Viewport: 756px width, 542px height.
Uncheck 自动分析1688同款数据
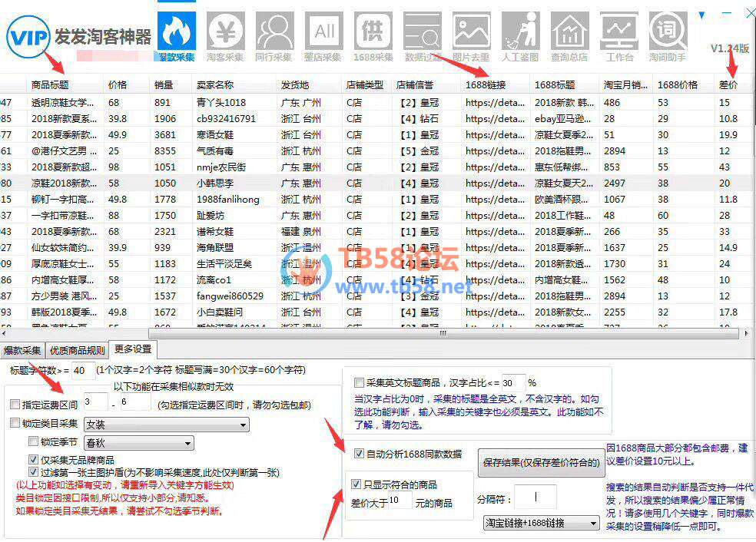359,454
